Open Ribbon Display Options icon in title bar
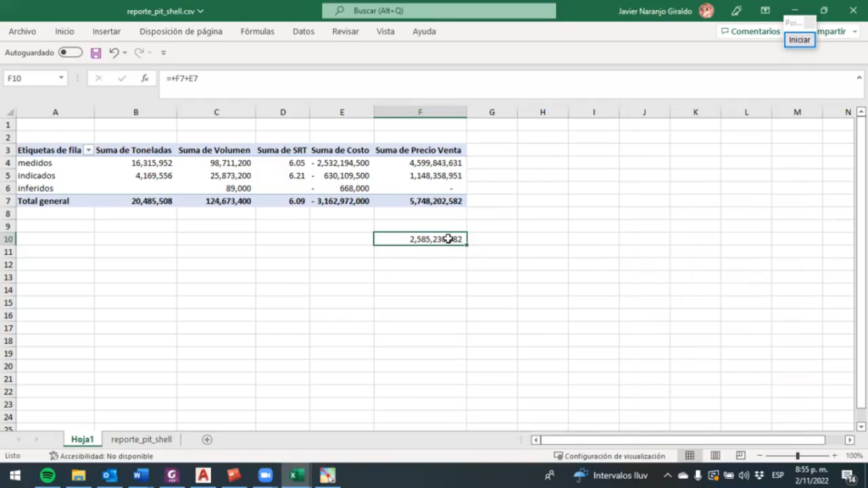Image resolution: width=868 pixels, height=488 pixels. (765, 10)
